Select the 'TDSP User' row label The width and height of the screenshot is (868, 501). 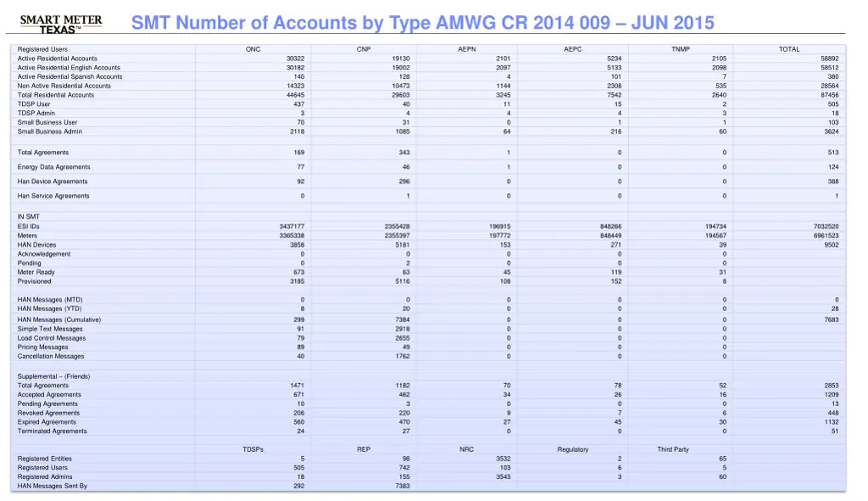pos(34,104)
